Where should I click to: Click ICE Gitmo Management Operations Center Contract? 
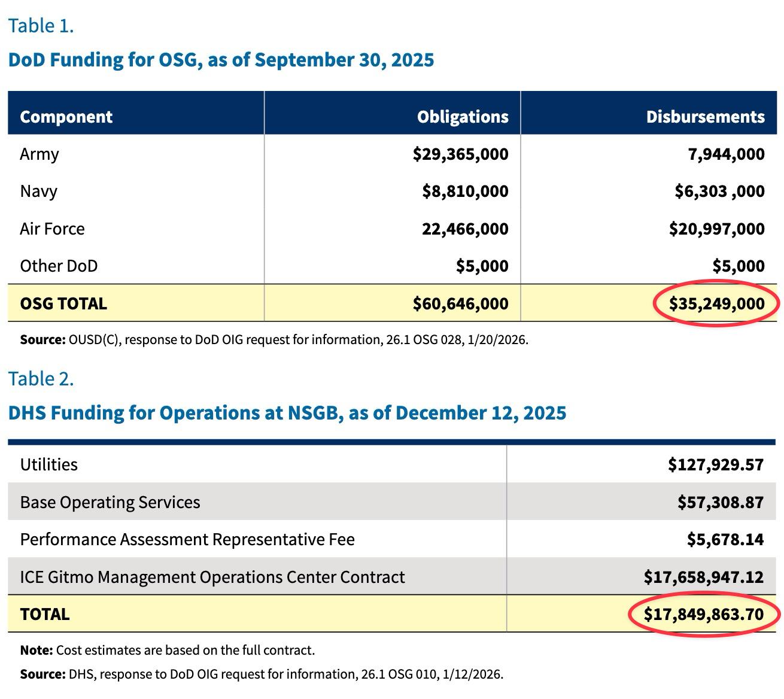[x=212, y=577]
